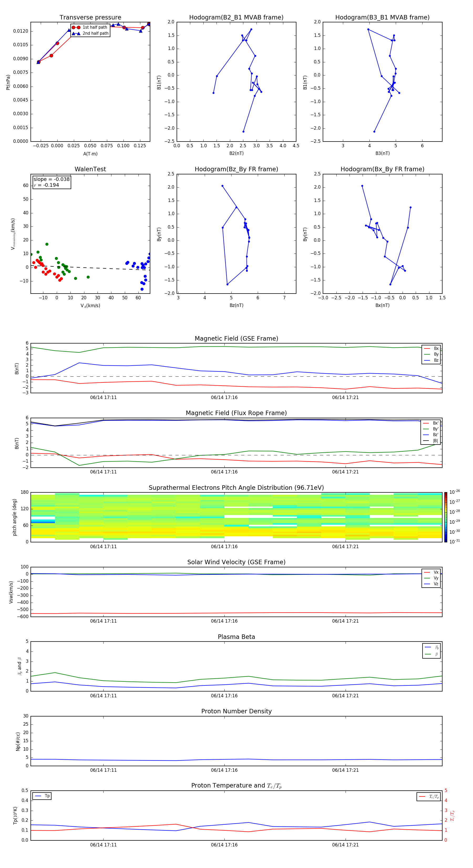Click '06/14 17:16' tick under GSE panel
Image resolution: width=473 pixels, height=868 pixels.
click(x=224, y=398)
